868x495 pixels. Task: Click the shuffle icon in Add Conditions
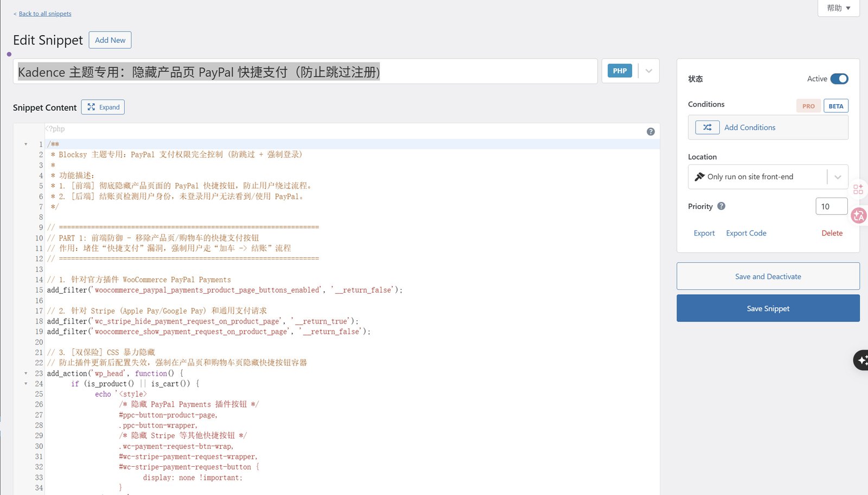(x=707, y=128)
